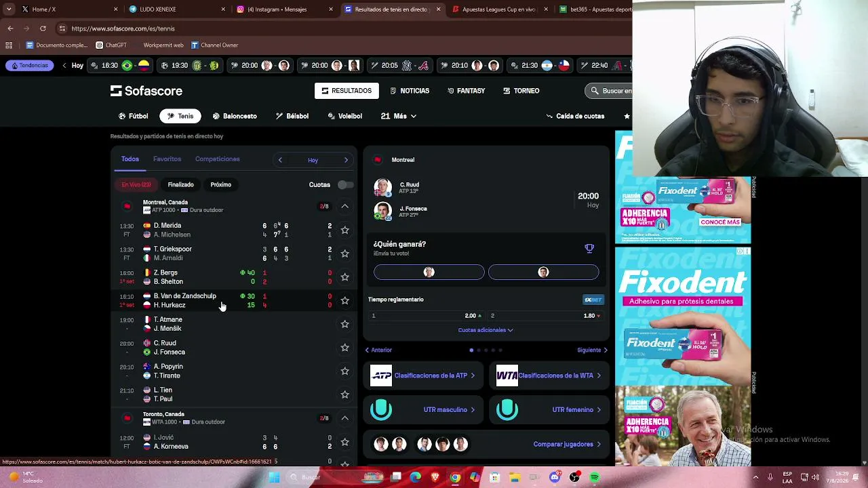Image resolution: width=868 pixels, height=488 pixels.
Task: Switch to the Competiciones tab
Action: [218, 159]
